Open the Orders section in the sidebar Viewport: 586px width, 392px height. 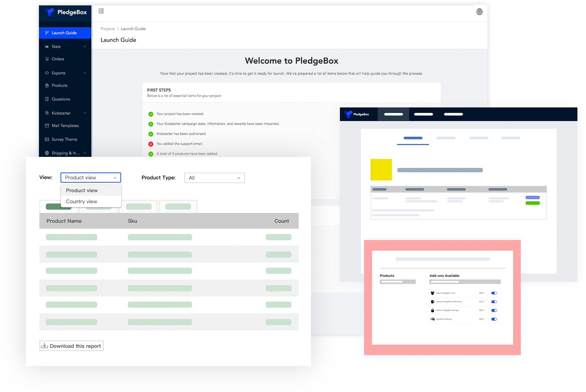(57, 59)
